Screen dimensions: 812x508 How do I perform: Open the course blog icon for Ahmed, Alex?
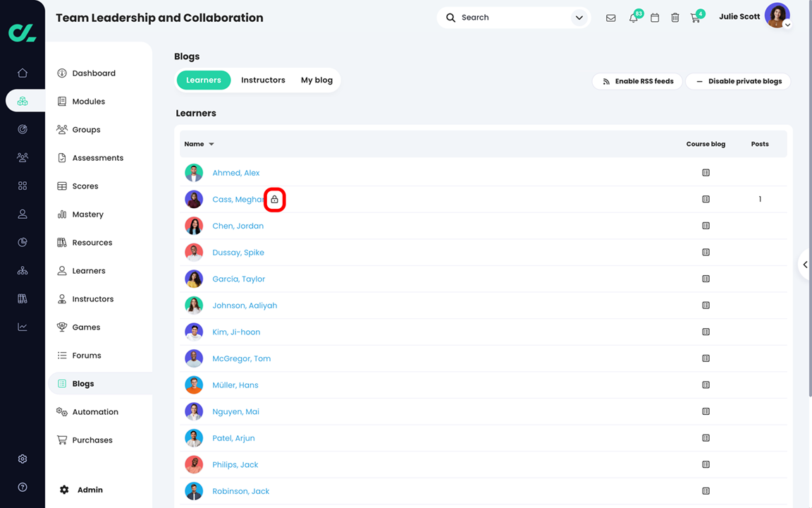coord(706,173)
